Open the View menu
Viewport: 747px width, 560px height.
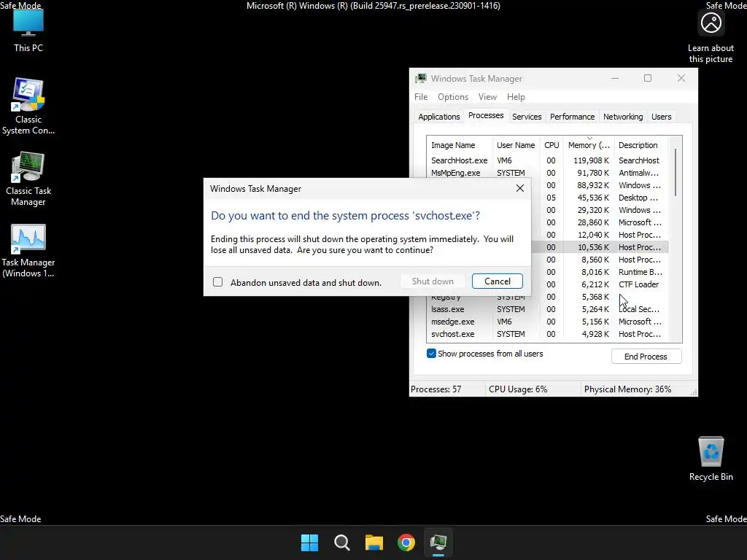487,97
